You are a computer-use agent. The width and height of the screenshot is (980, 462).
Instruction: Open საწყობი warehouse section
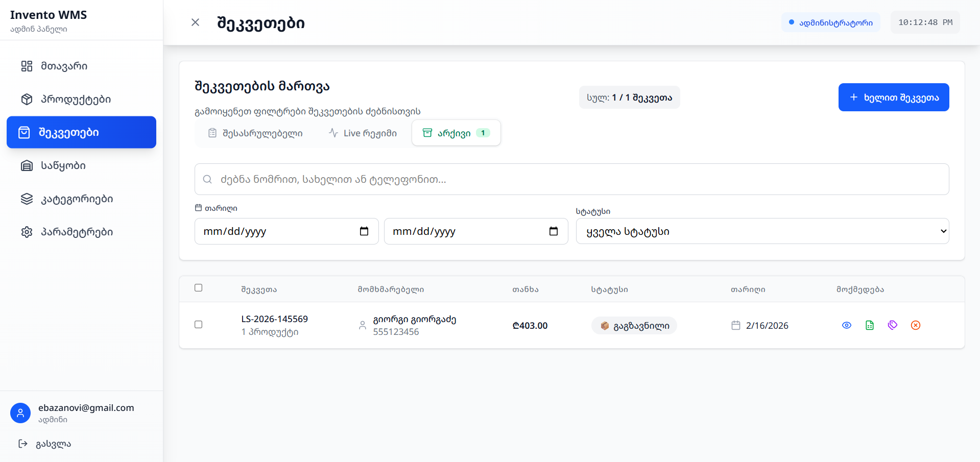pyautogui.click(x=81, y=165)
